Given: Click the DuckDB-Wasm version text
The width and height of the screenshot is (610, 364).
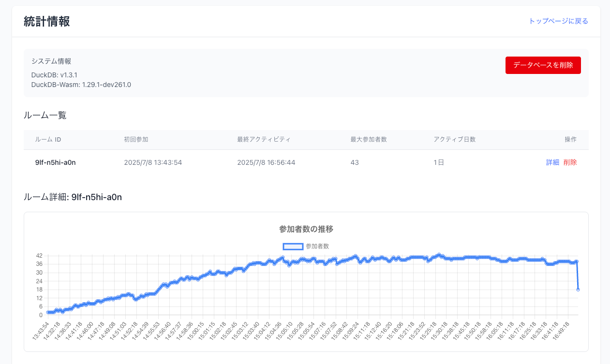Looking at the screenshot, I should [x=81, y=85].
